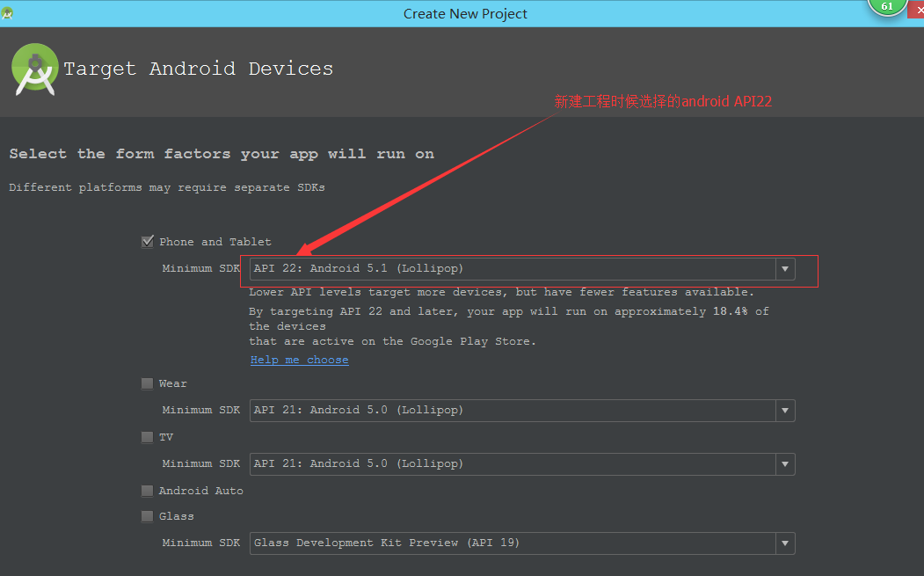Screen dimensions: 924x576
Task: Uncheck the Phone and Tablet checkbox
Action: tap(148, 242)
